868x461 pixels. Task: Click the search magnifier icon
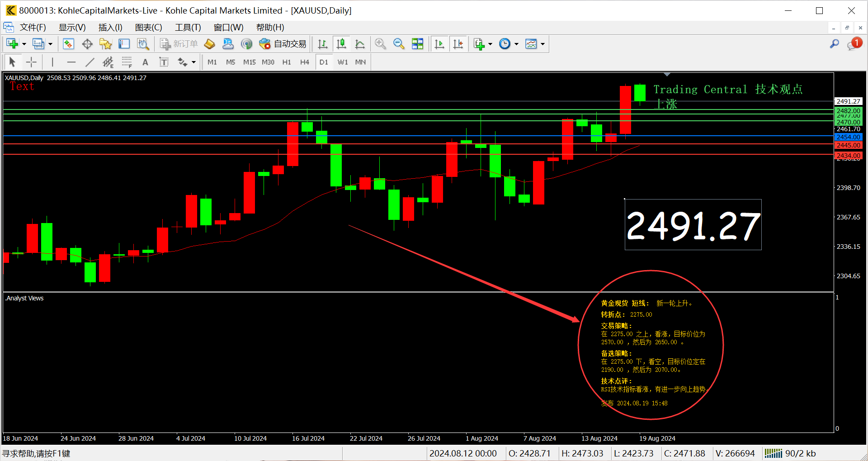(x=835, y=44)
